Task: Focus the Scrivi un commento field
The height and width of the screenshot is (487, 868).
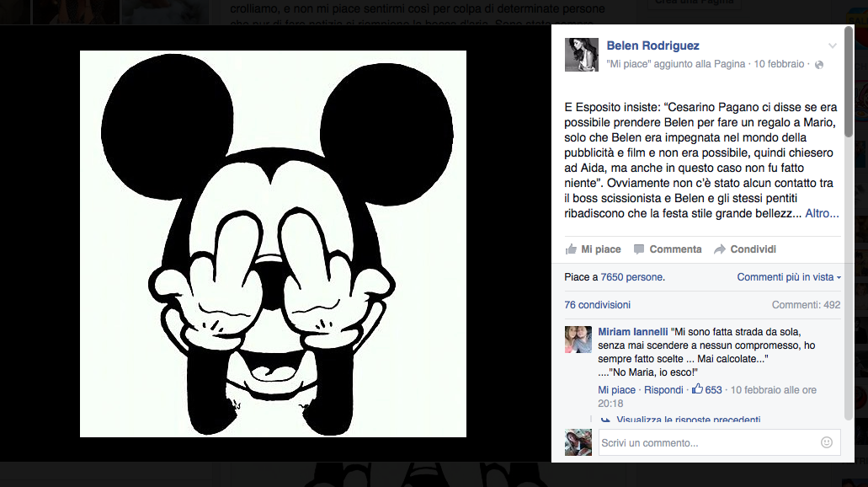Action: click(707, 442)
